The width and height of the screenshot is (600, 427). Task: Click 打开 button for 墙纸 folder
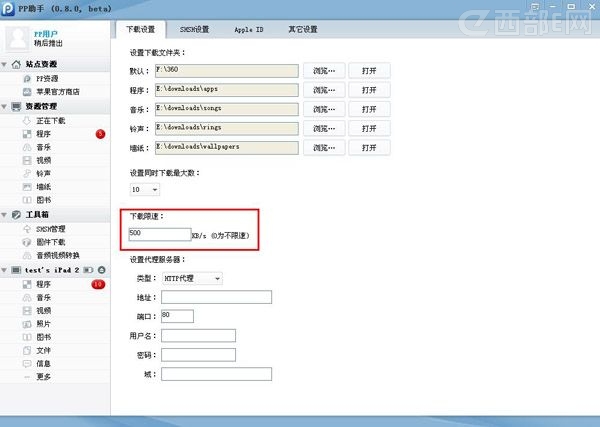(369, 148)
